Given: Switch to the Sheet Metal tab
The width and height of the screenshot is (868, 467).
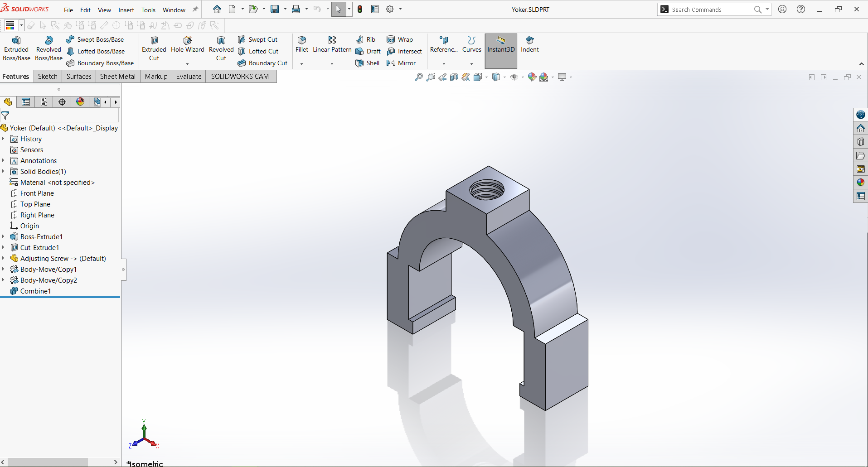Looking at the screenshot, I should coord(118,77).
